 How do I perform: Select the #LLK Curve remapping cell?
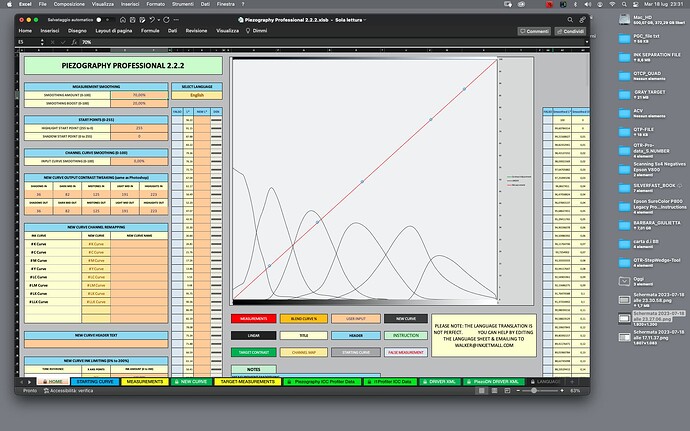click(96, 302)
